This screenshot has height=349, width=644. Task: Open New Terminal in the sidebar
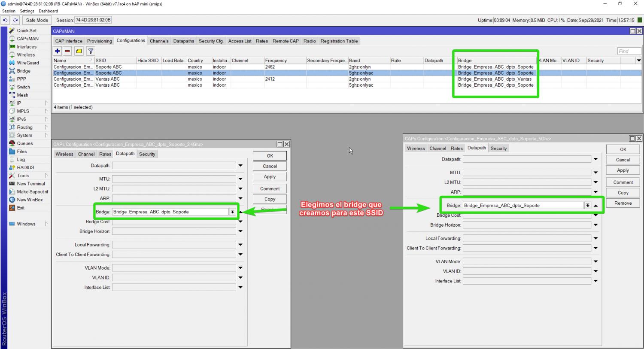coord(30,184)
